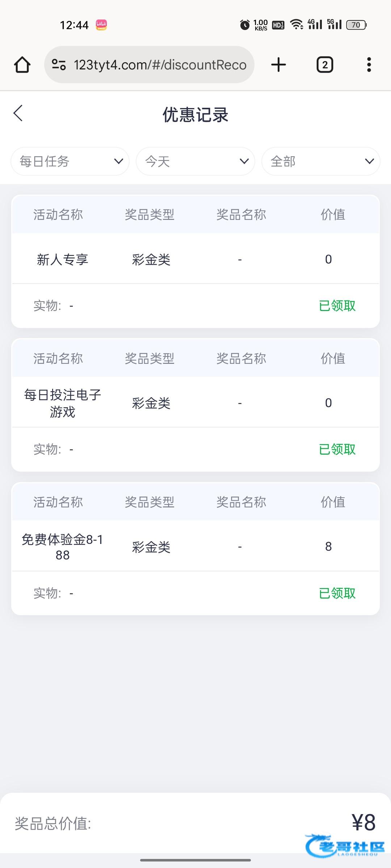Tap the battery indicator in status bar
This screenshot has width=391, height=868.
[x=356, y=25]
